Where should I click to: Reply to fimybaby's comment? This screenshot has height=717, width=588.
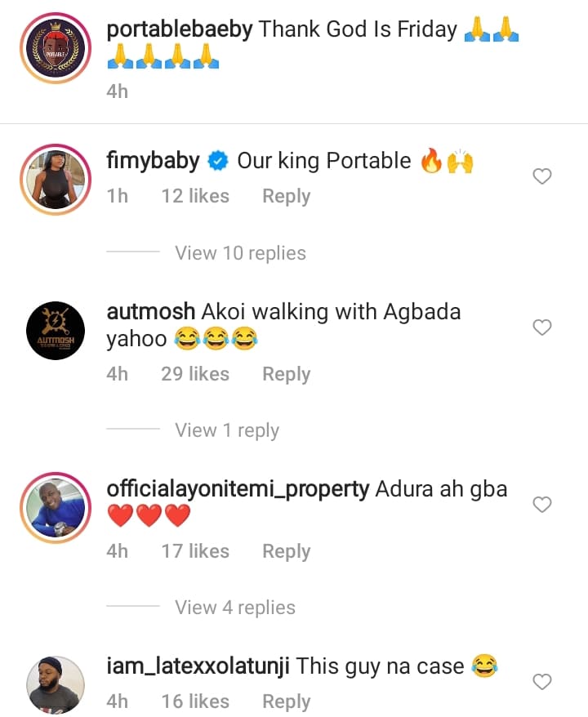[x=286, y=197]
